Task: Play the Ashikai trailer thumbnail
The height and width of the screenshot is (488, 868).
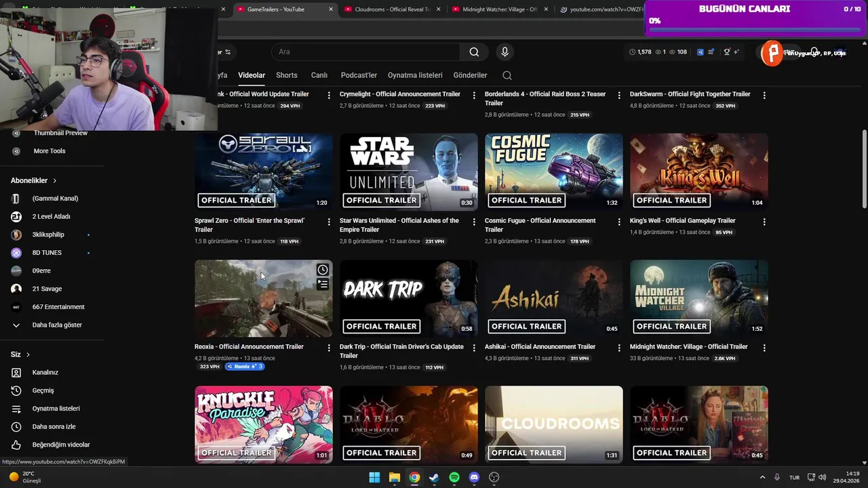Action: tap(554, 298)
